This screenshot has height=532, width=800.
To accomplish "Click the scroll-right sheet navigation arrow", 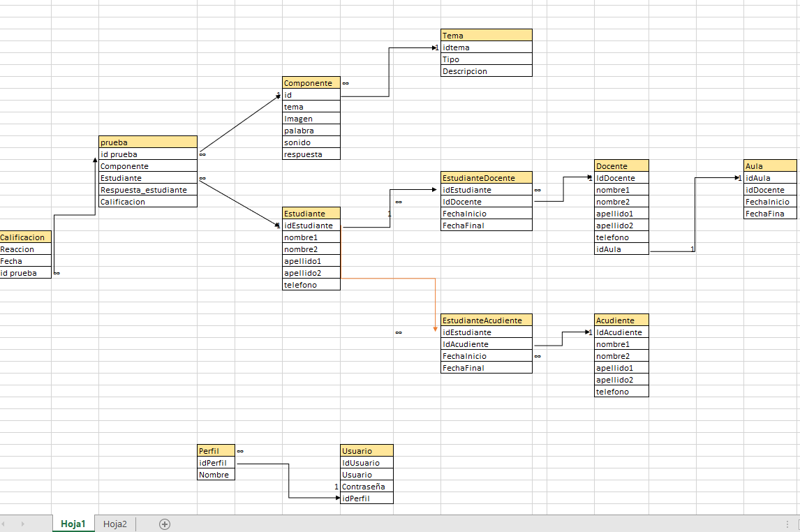I will pos(23,524).
